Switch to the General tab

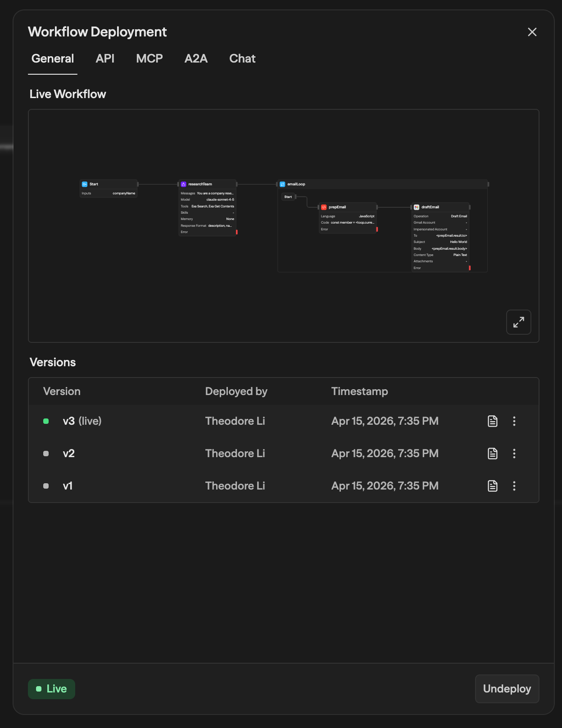click(53, 58)
